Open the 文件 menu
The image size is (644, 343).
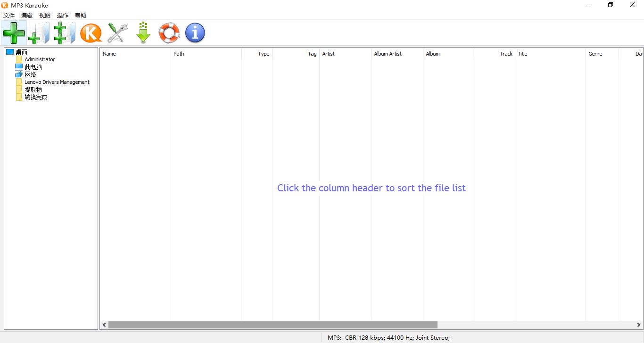click(x=9, y=16)
